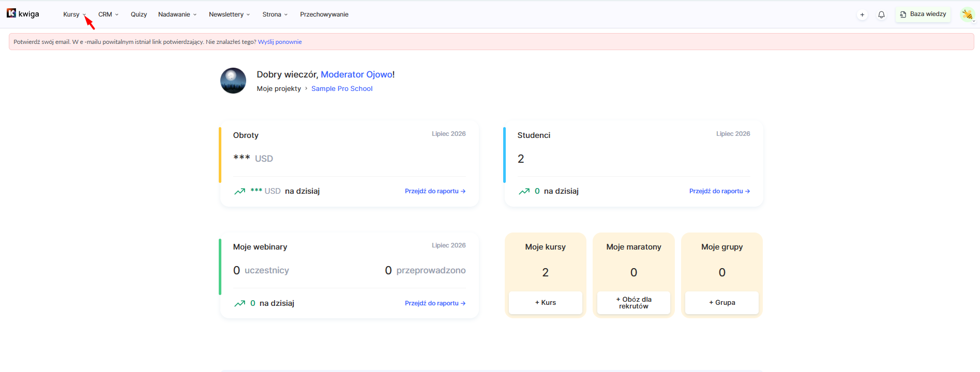Open the Sample Pro School project link

342,88
